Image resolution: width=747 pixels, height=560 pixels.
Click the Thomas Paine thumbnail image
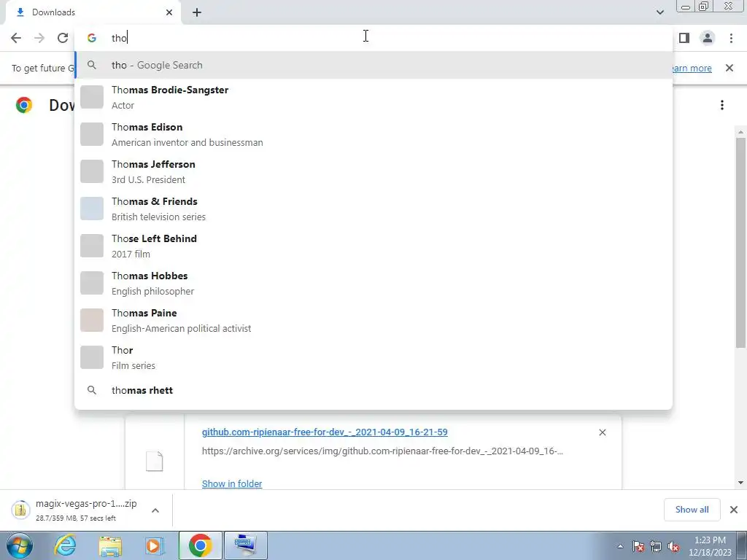[92, 320]
